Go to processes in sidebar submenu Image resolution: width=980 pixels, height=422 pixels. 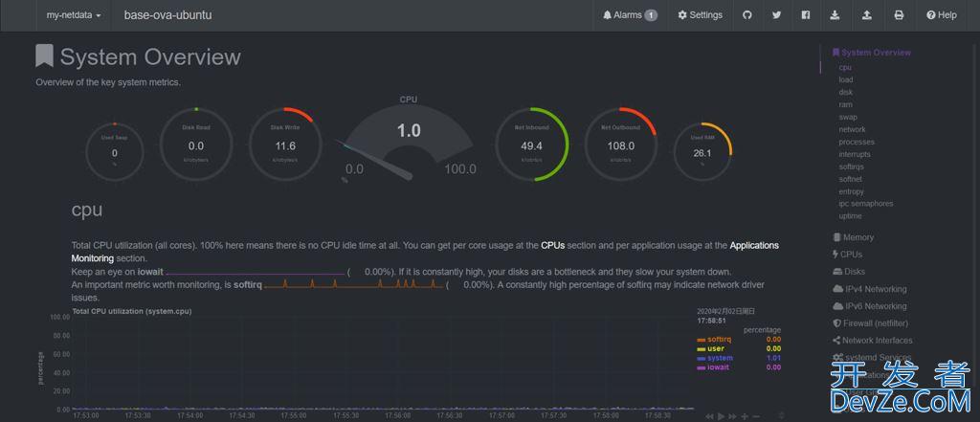point(857,142)
